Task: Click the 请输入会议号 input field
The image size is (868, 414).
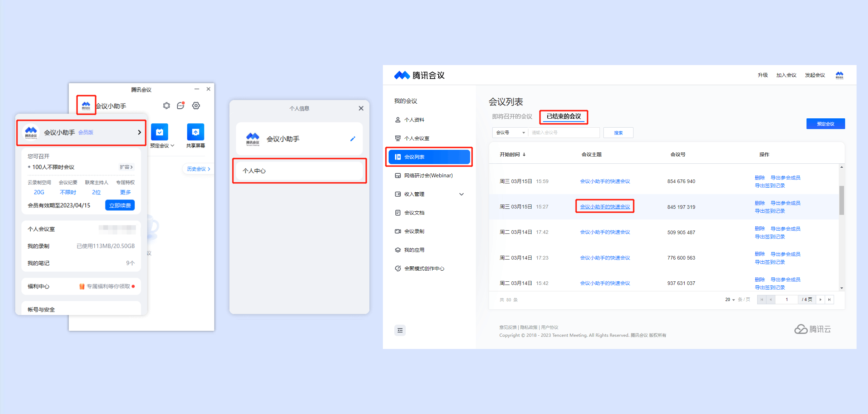Action: tap(564, 133)
